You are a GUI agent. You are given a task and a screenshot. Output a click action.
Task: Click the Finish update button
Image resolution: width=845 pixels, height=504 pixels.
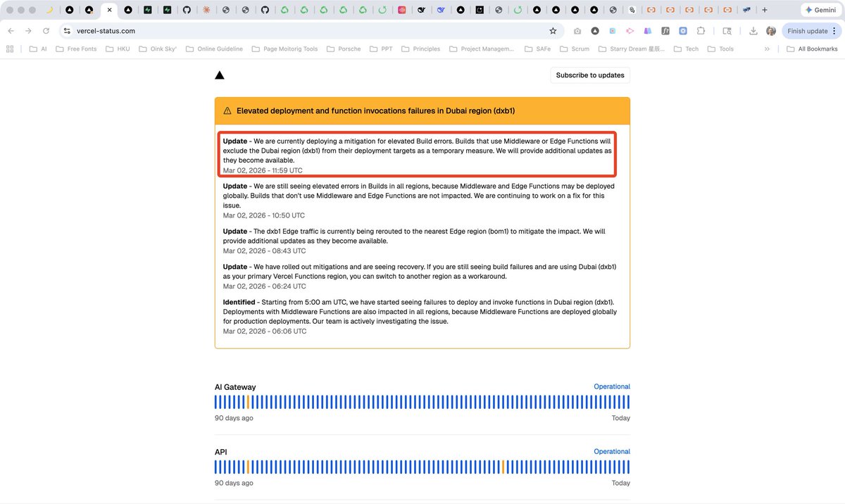807,31
